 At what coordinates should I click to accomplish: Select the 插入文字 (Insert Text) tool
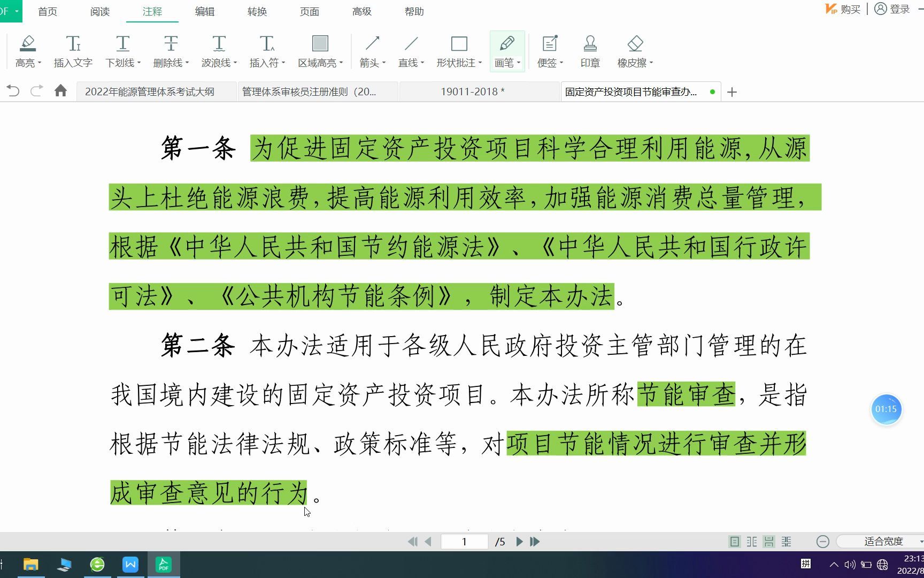coord(73,51)
